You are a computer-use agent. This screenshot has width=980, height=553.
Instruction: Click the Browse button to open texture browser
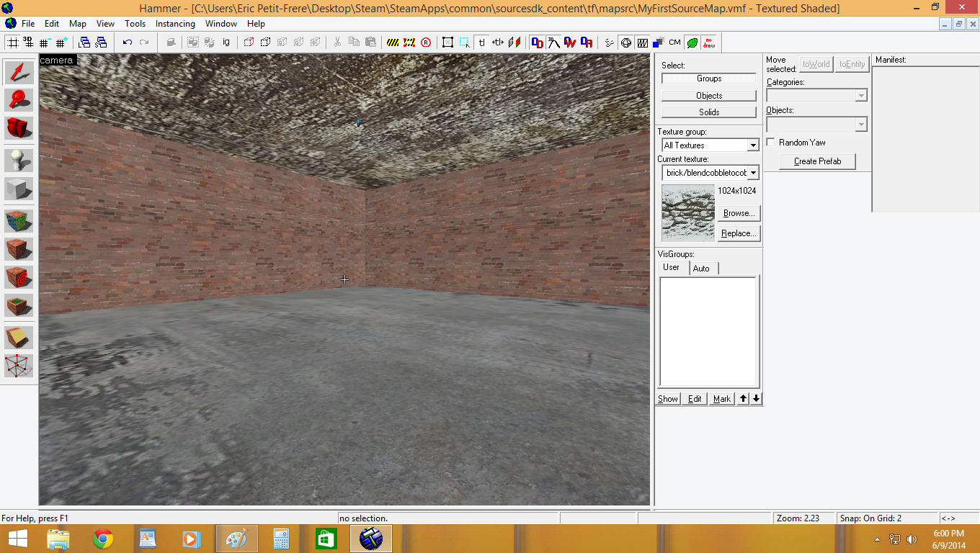tap(738, 212)
